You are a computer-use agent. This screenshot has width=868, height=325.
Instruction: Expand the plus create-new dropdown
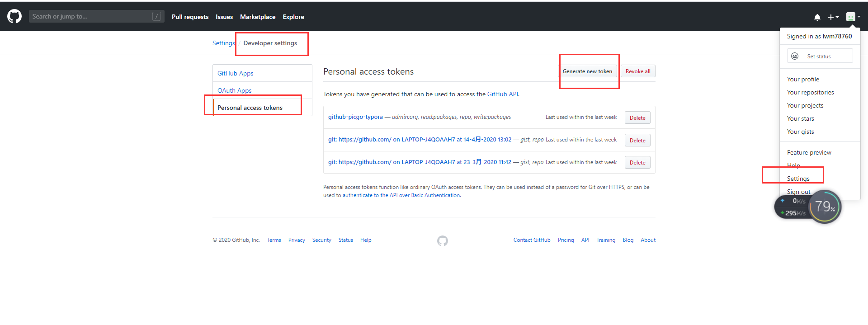click(x=833, y=17)
